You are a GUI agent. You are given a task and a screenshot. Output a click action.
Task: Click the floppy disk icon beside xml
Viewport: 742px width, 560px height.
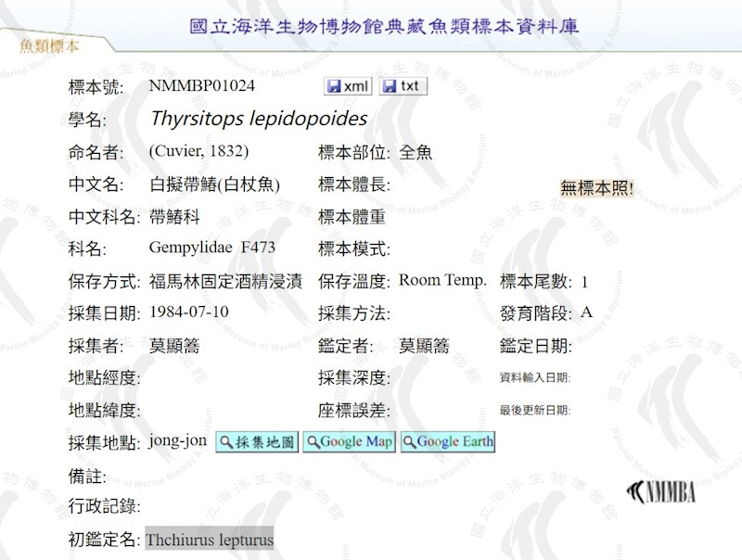(x=334, y=86)
